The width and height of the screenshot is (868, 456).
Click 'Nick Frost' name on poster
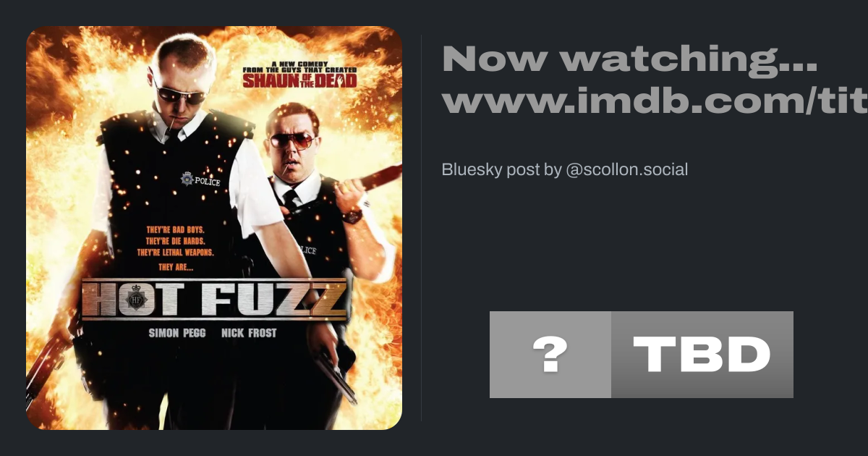pos(250,334)
